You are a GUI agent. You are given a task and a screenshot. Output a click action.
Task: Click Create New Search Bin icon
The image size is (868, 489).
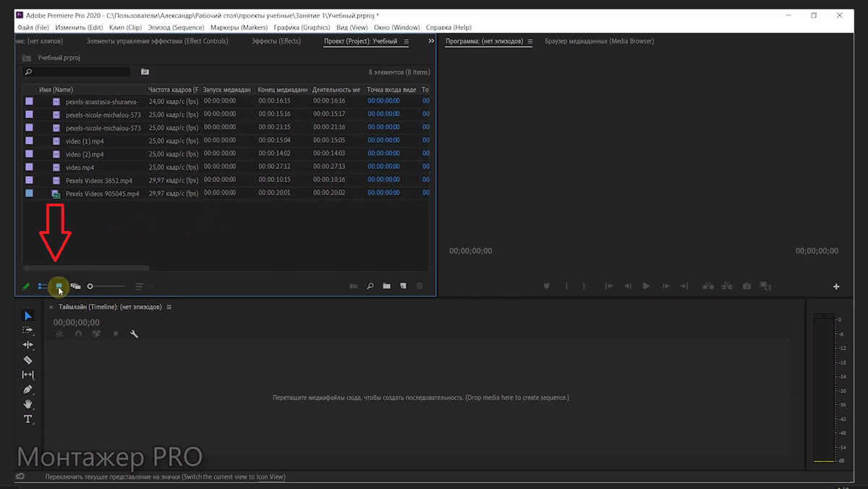click(x=145, y=72)
